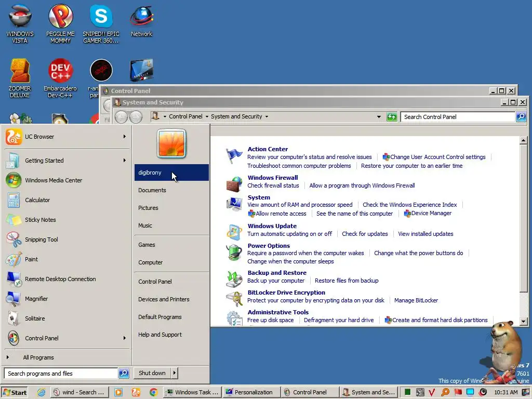The height and width of the screenshot is (399, 532).
Task: Open digibrony user folder
Action: (171, 172)
